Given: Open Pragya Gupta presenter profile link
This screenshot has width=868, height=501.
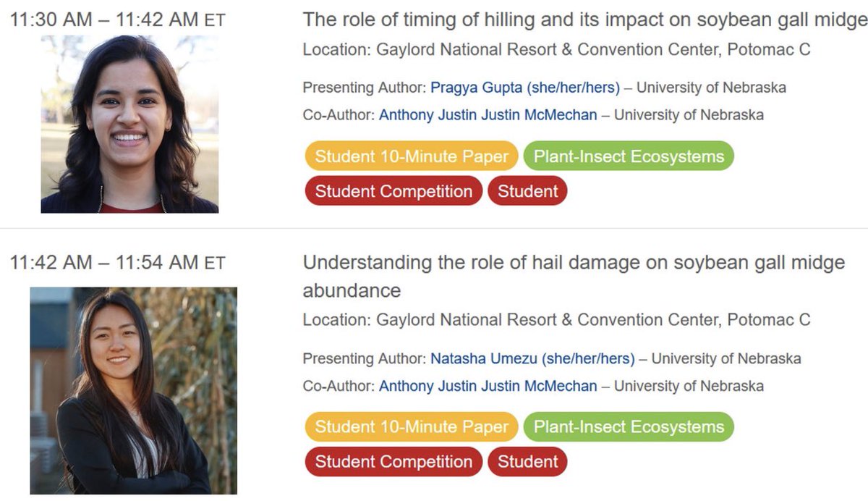Looking at the screenshot, I should pyautogui.click(x=525, y=88).
